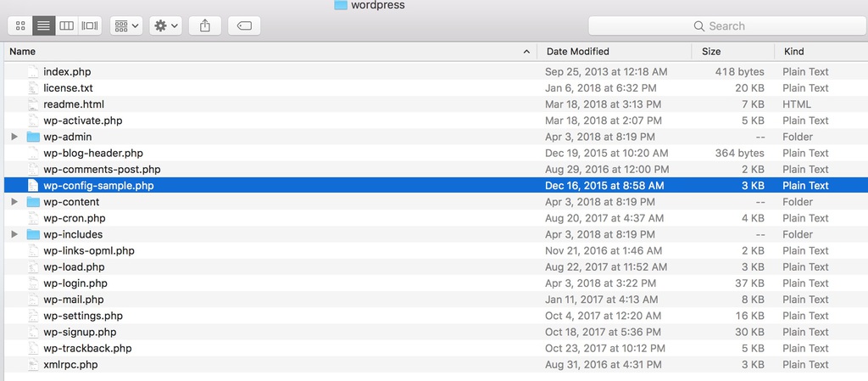Sort by the Name column header
The width and height of the screenshot is (868, 381).
click(270, 52)
